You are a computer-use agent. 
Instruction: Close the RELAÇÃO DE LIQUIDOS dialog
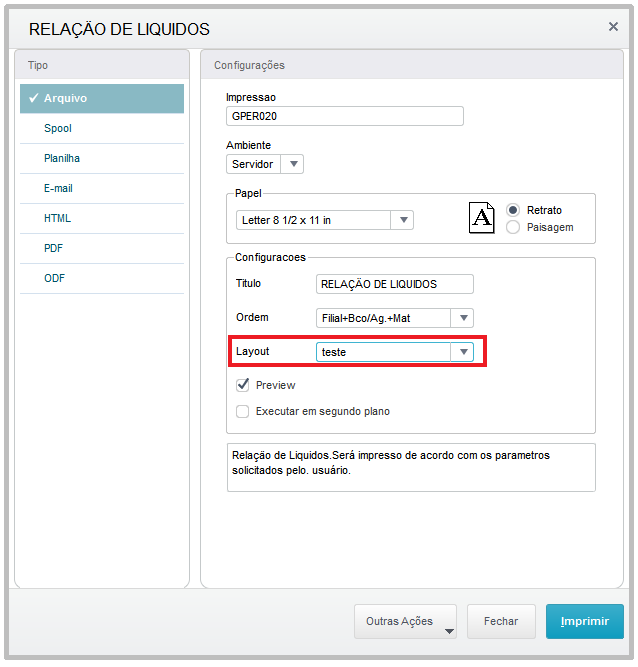(613, 27)
